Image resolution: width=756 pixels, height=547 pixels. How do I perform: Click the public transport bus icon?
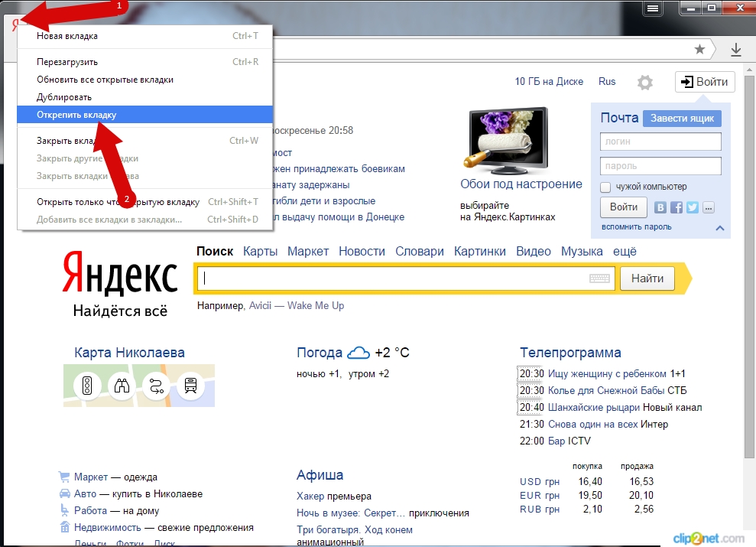(x=190, y=386)
